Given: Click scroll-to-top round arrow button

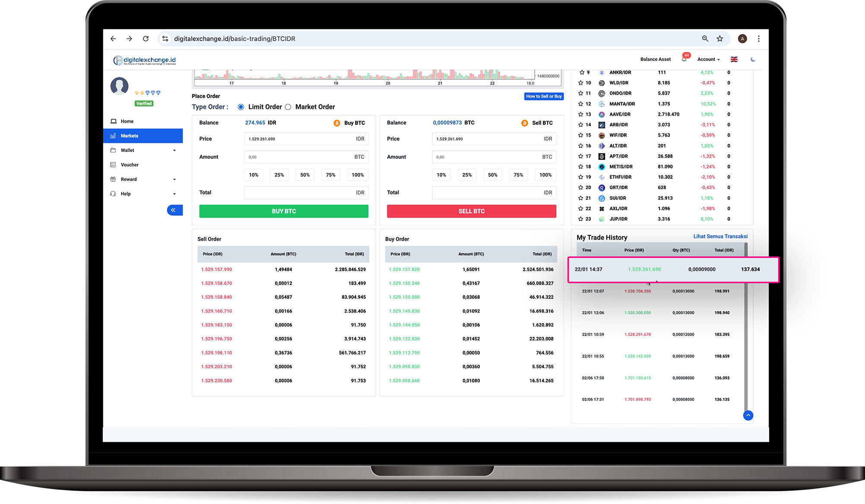Looking at the screenshot, I should point(748,415).
